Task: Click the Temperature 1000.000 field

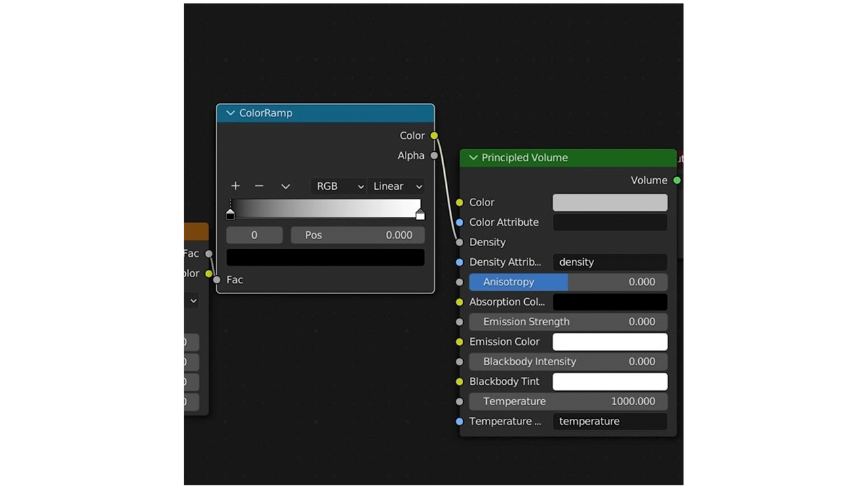Action: click(x=568, y=402)
